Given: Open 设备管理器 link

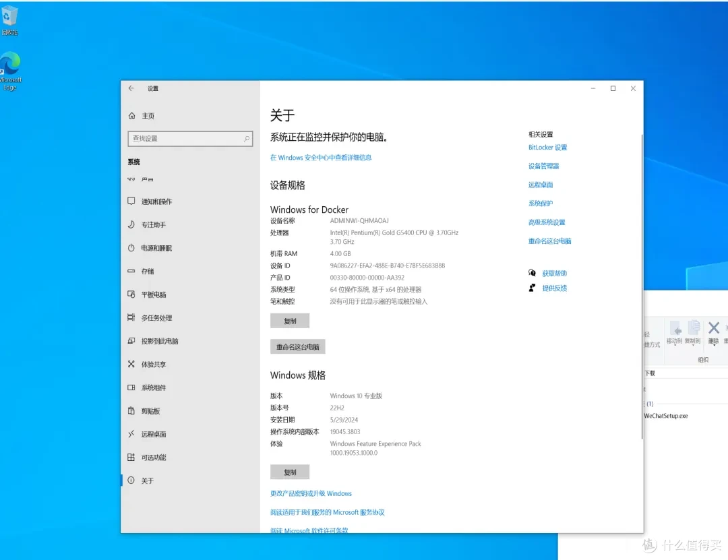Looking at the screenshot, I should pyautogui.click(x=544, y=166).
